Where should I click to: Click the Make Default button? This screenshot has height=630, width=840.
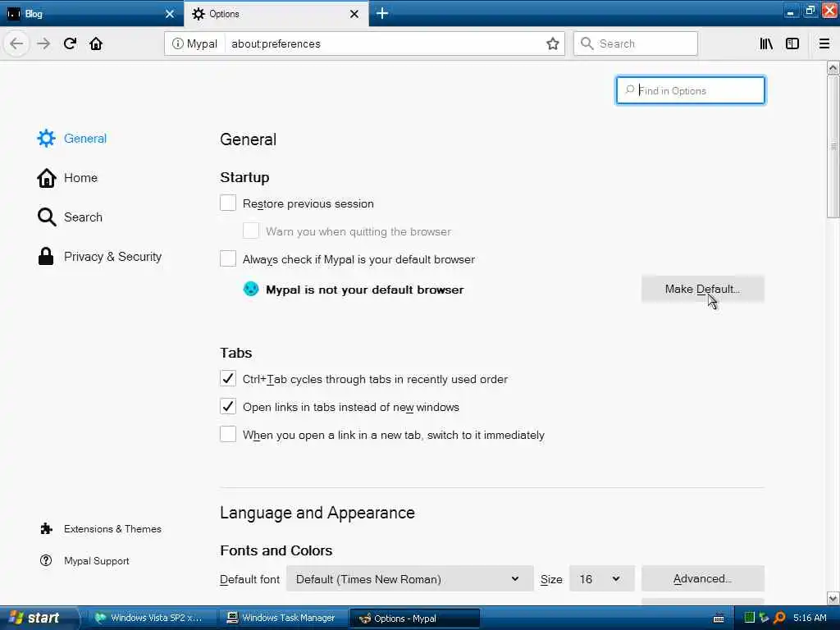(702, 290)
